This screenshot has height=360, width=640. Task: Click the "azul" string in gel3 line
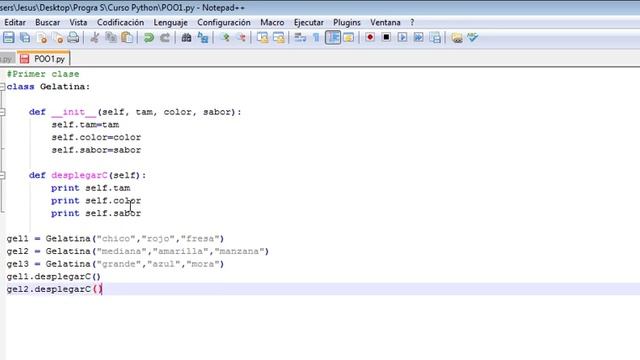tap(164, 264)
